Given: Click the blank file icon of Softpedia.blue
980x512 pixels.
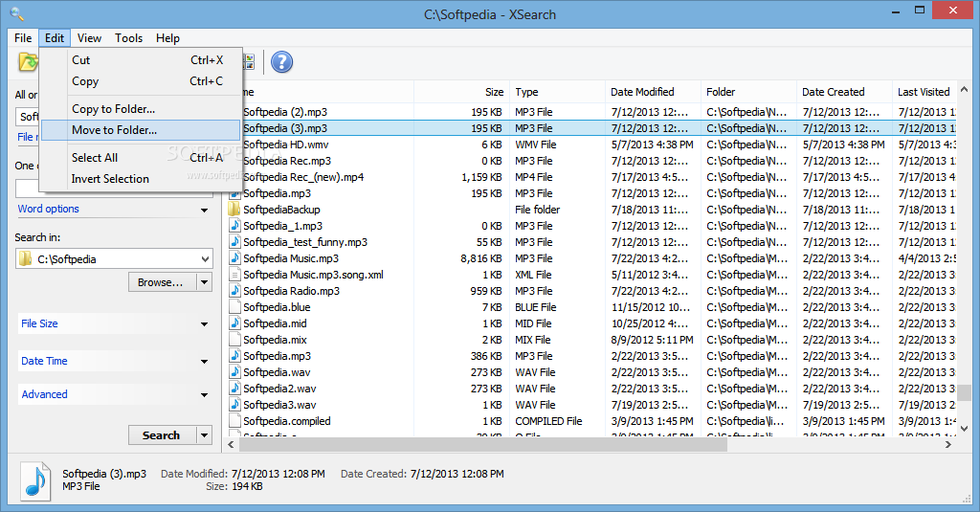Looking at the screenshot, I should click(x=234, y=307).
